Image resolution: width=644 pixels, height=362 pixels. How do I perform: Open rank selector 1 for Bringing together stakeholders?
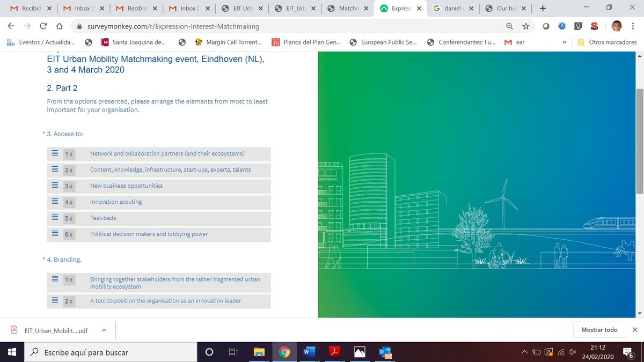(x=69, y=279)
